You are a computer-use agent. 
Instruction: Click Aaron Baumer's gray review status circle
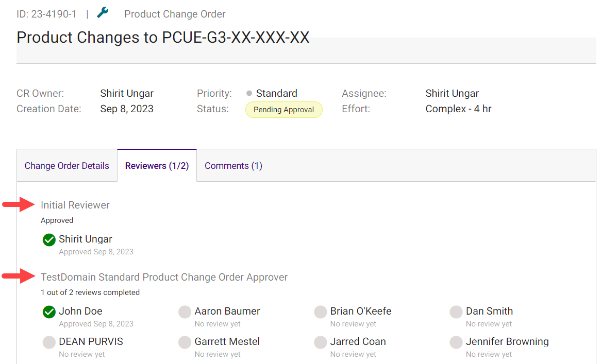tap(185, 311)
